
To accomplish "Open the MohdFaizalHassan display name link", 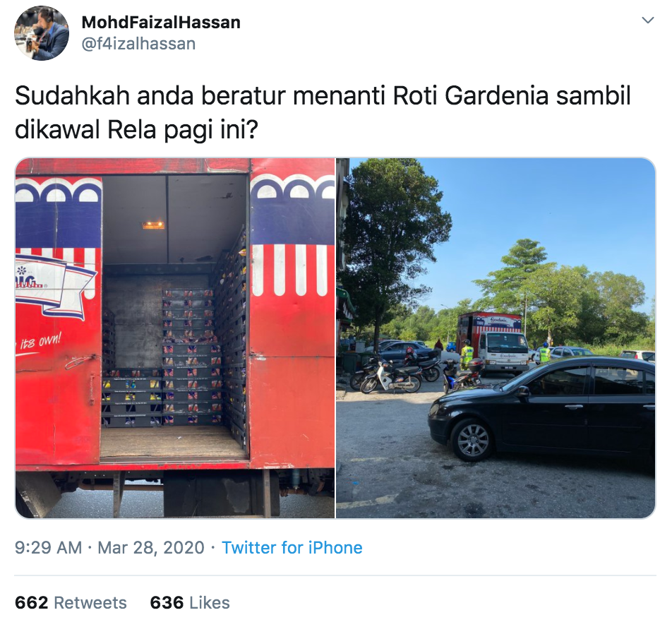I will pyautogui.click(x=161, y=23).
